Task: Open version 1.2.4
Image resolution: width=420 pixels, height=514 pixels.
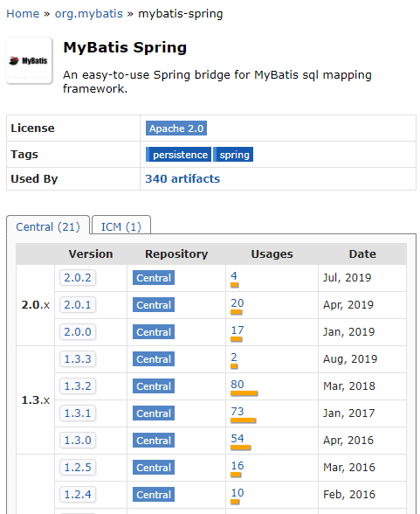Action: coord(78,495)
